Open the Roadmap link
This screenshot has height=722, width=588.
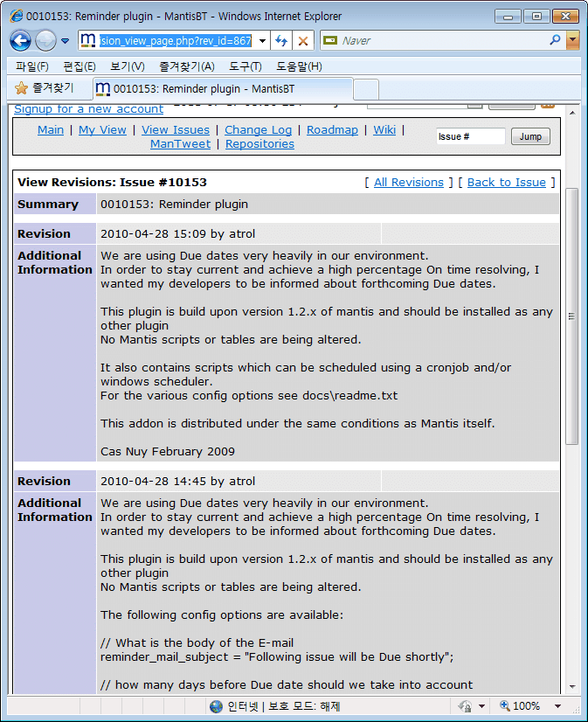(332, 130)
